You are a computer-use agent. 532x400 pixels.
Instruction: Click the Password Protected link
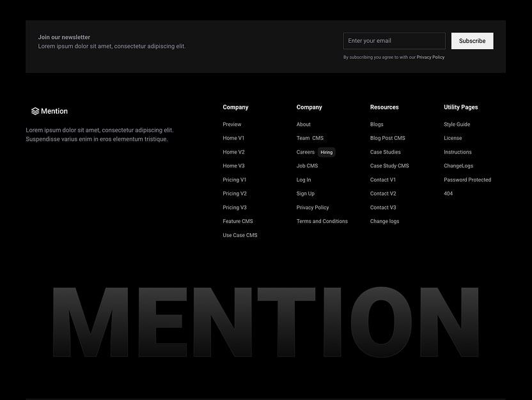click(x=467, y=180)
